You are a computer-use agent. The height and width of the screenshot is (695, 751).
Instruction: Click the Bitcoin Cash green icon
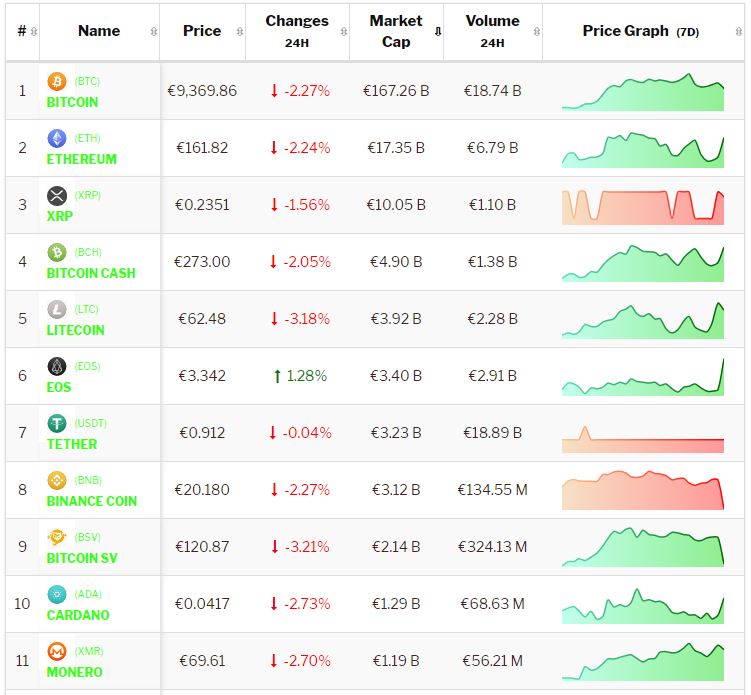click(57, 253)
